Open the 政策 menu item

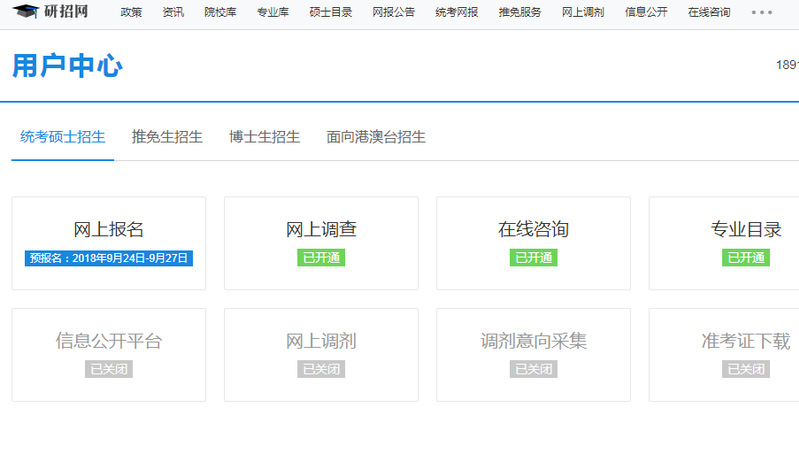coord(131,12)
